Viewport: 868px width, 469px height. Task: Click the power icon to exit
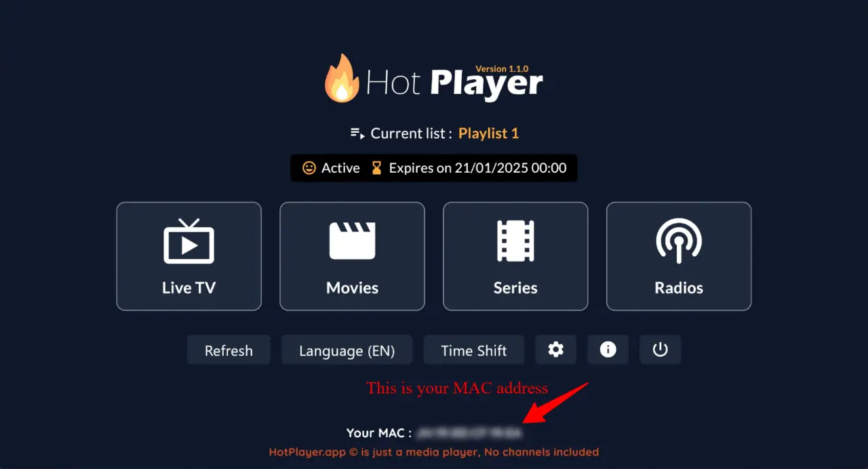click(x=660, y=350)
